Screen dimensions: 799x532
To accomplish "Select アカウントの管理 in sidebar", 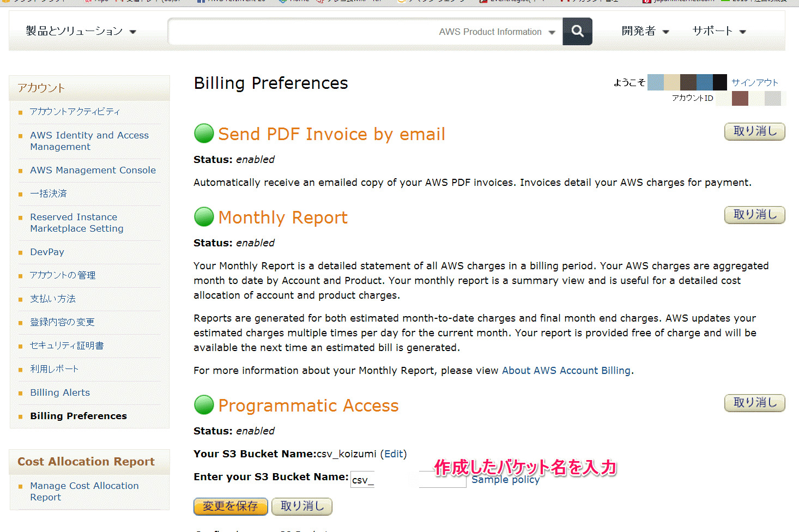I will point(63,275).
